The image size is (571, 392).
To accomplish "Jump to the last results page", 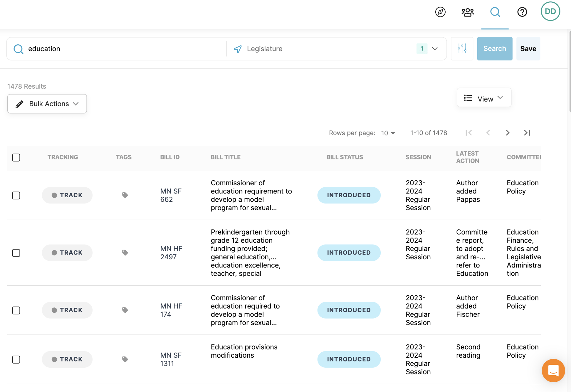I will pos(527,133).
